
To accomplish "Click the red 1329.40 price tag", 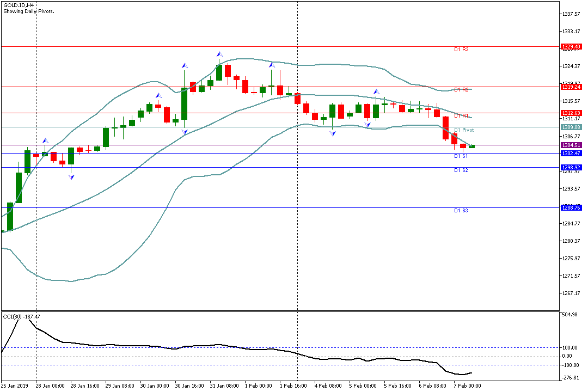I will pyautogui.click(x=571, y=47).
